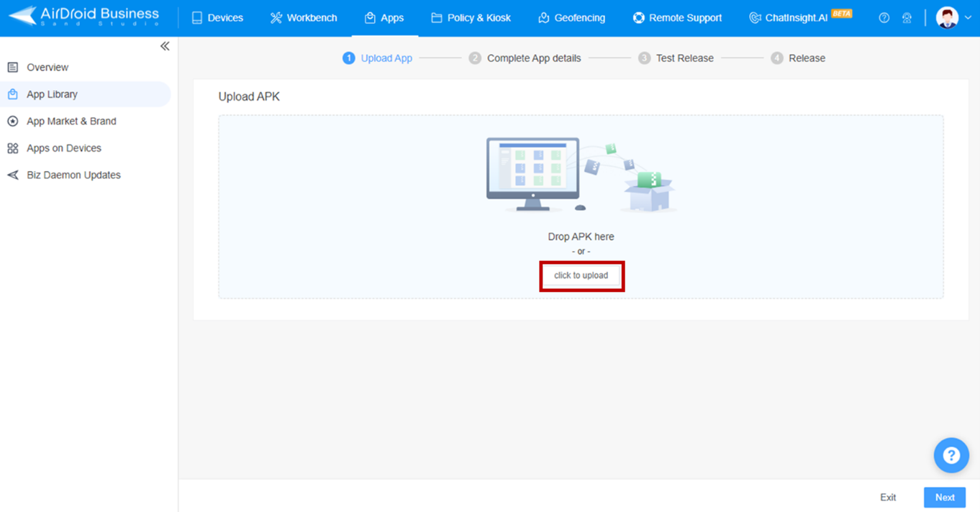
Task: Select App Market & Brand in sidebar
Action: (x=71, y=121)
